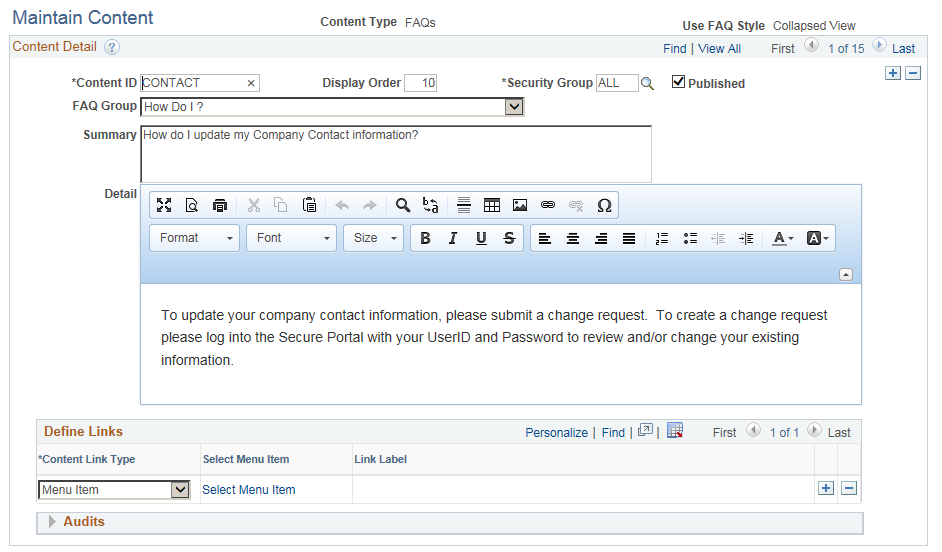Insert a horizontal line
This screenshot has height=552, width=942.
pos(464,205)
